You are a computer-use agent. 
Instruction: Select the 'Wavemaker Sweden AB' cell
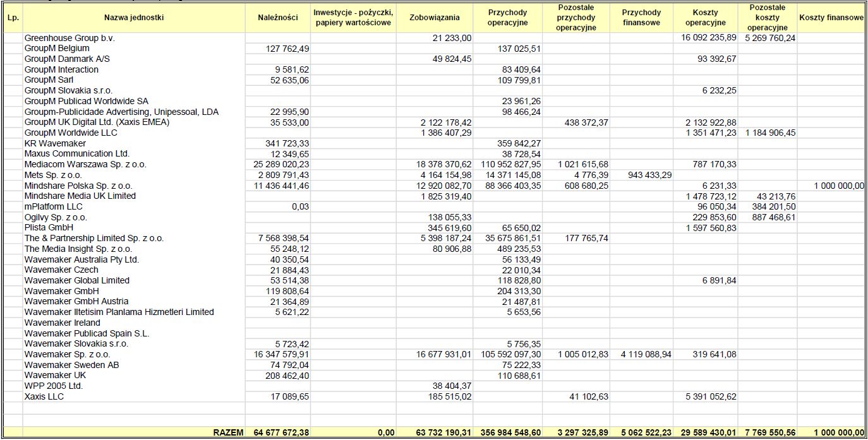tap(71, 365)
